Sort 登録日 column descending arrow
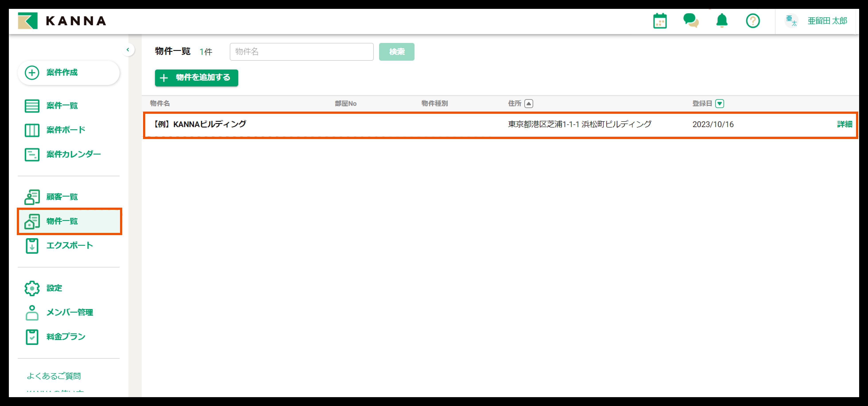Screen dimensions: 868x406 click(x=719, y=103)
